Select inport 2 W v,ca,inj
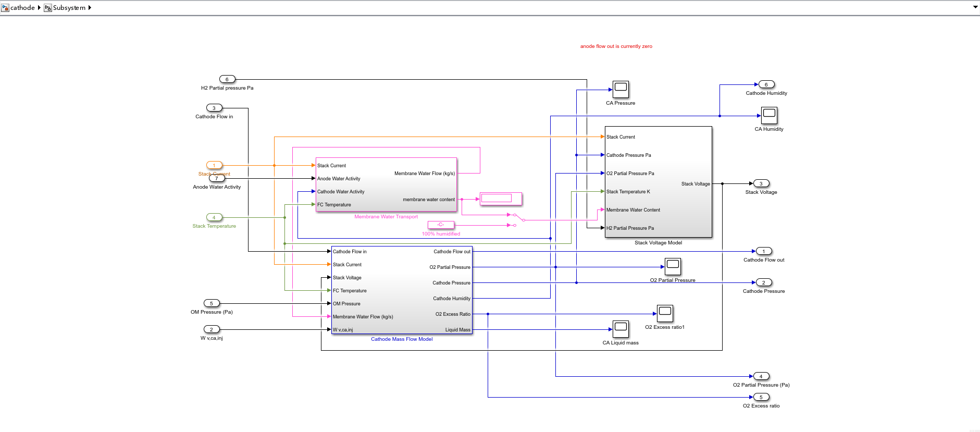The width and height of the screenshot is (980, 432). point(212,329)
